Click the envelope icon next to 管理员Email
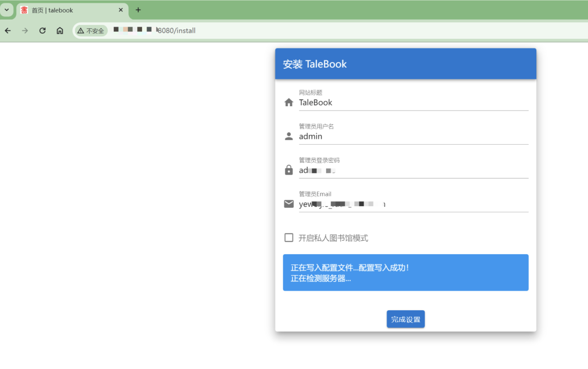 tap(289, 204)
